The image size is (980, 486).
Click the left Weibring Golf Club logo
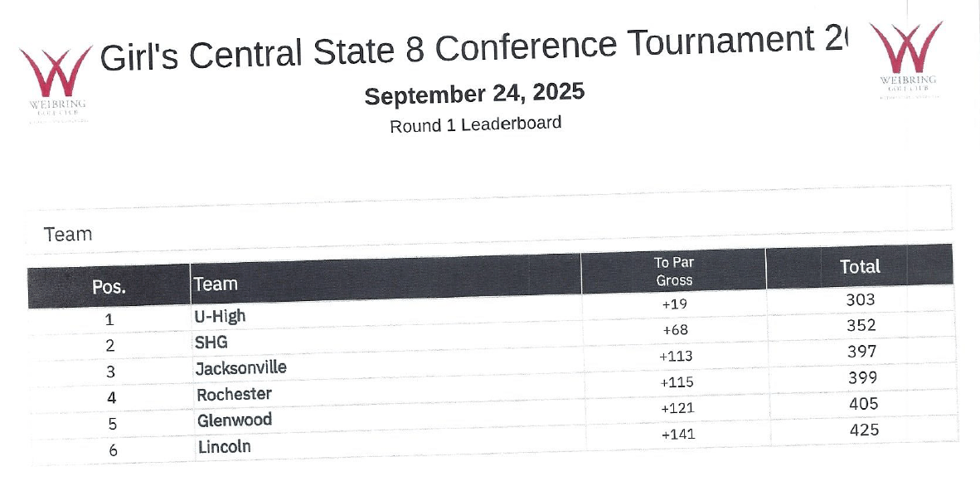[56, 84]
